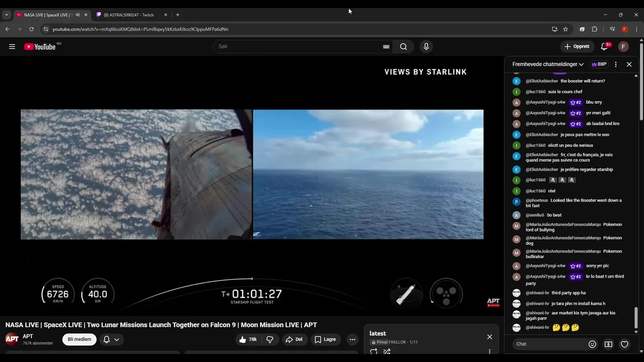Image resolution: width=644 pixels, height=362 pixels.
Task: Click the Bli medlem button
Action: (79, 339)
